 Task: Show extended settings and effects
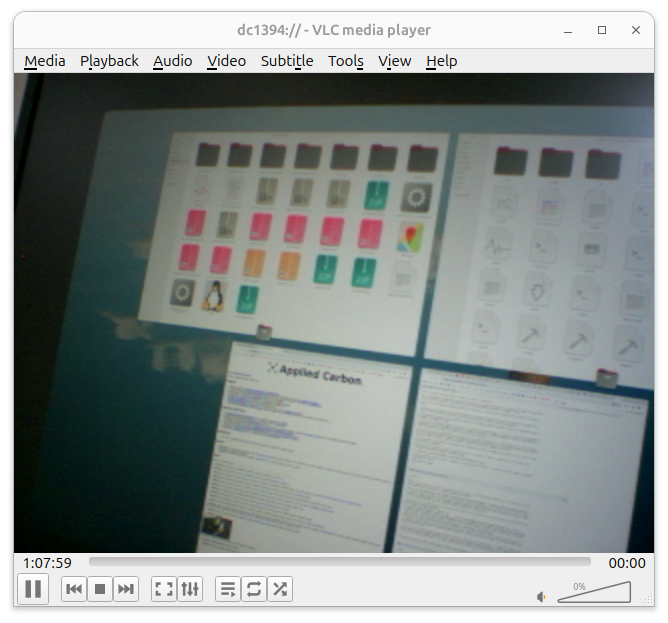coord(190,589)
